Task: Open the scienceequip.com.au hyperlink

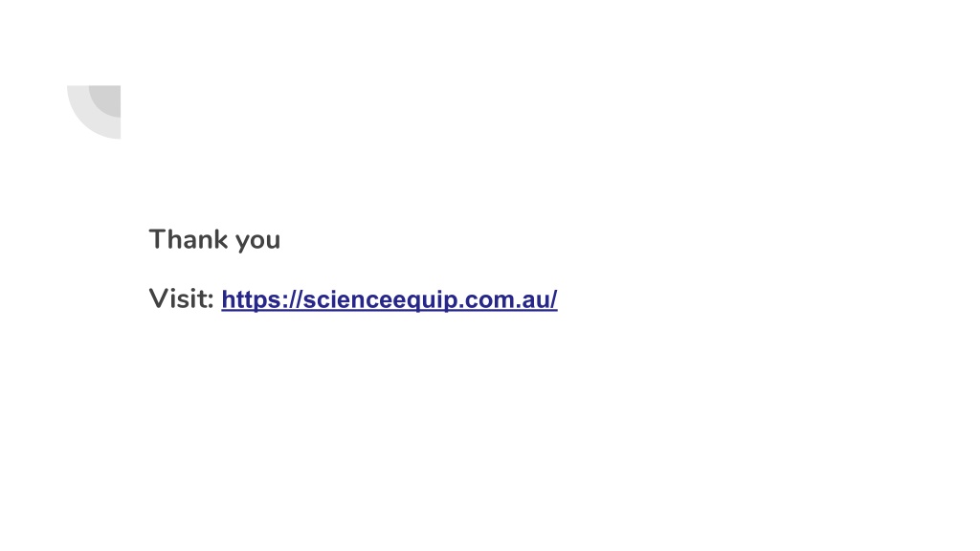Action: (389, 299)
